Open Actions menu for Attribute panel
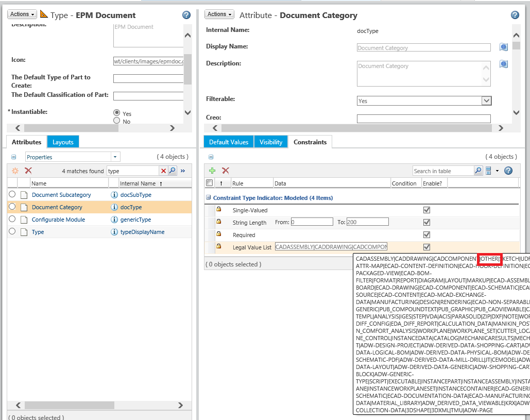The height and width of the screenshot is (420, 530). 219,14
